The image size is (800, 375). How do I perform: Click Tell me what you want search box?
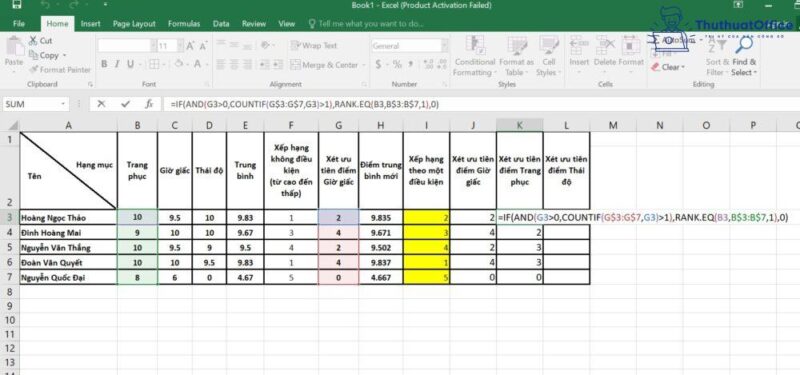366,23
